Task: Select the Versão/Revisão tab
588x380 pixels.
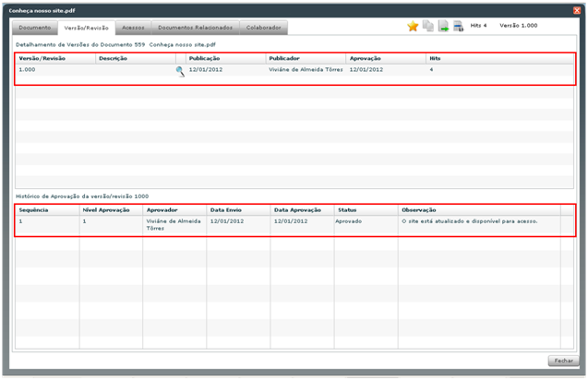Action: click(x=86, y=28)
